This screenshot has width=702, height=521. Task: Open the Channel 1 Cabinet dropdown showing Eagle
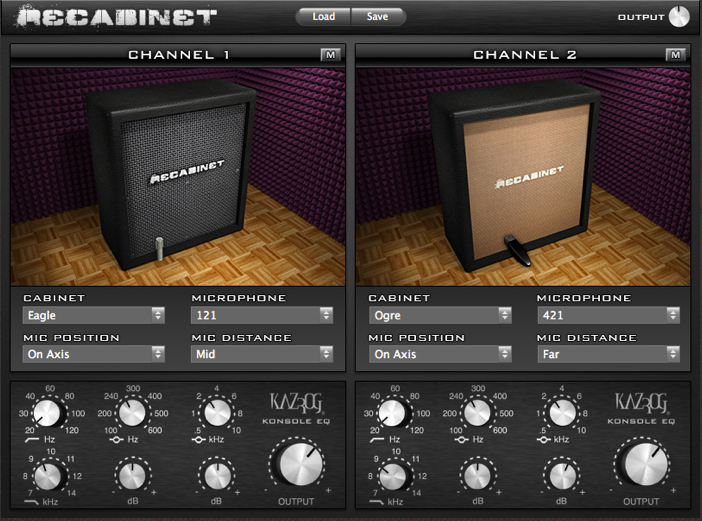(x=94, y=315)
